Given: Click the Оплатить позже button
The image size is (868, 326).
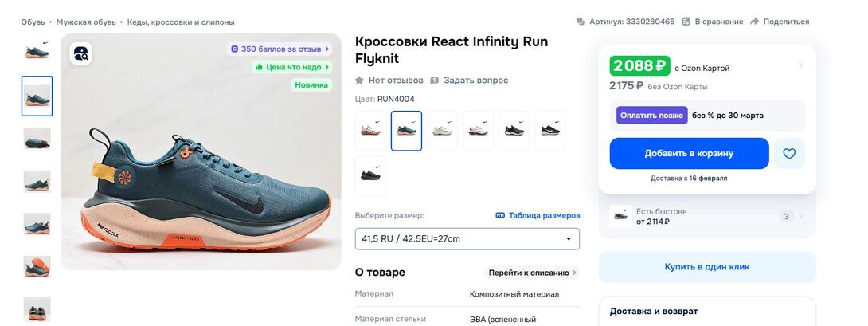Looking at the screenshot, I should [x=651, y=115].
